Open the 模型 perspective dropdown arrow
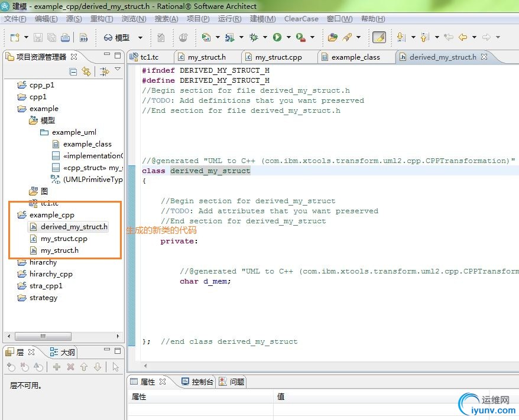 click(140, 37)
